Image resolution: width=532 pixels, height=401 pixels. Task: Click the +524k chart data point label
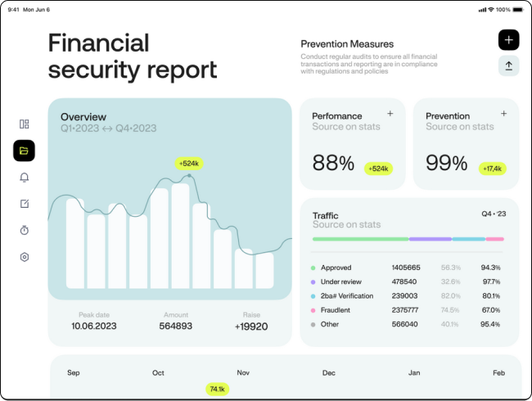tap(188, 163)
